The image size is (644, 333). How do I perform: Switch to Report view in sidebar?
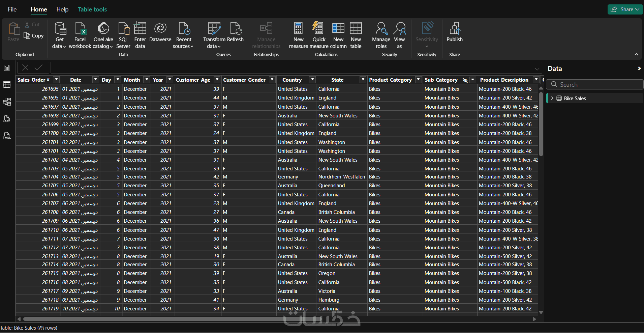point(7,68)
